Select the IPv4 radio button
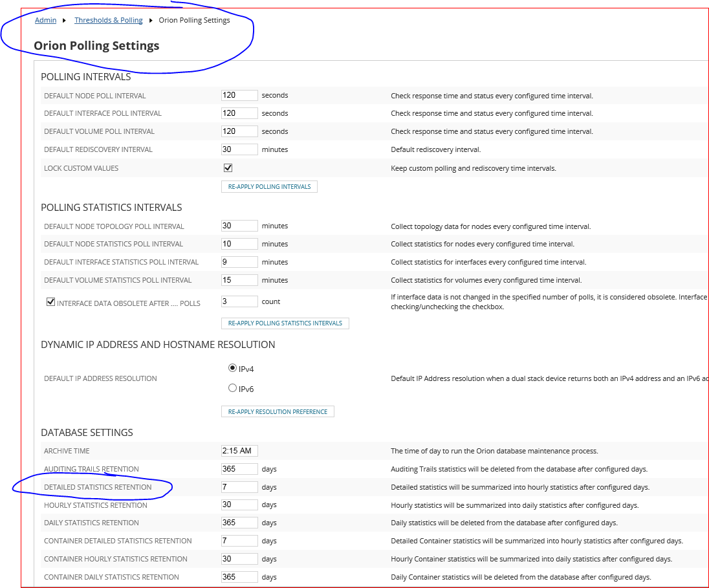The height and width of the screenshot is (588, 709). click(x=232, y=368)
